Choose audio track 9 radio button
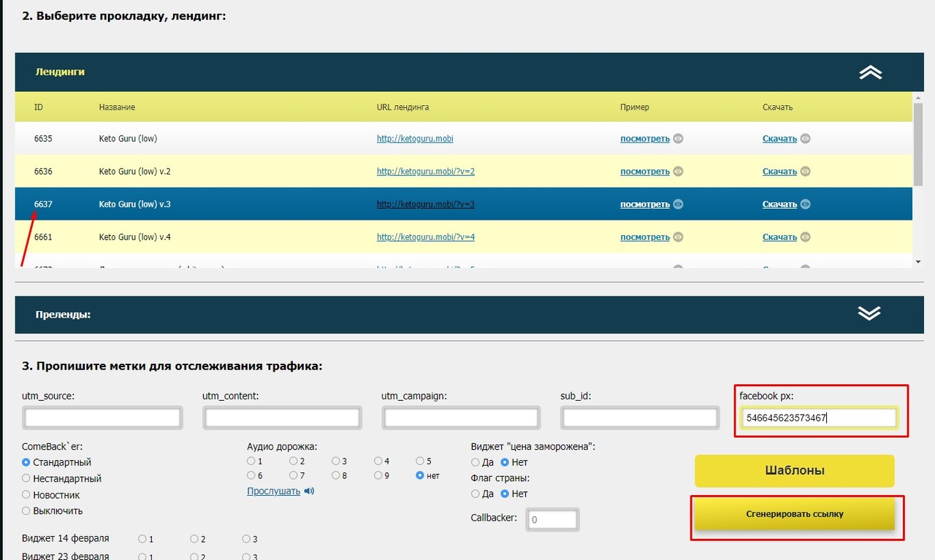Screen dimensions: 935x560 [x=378, y=475]
